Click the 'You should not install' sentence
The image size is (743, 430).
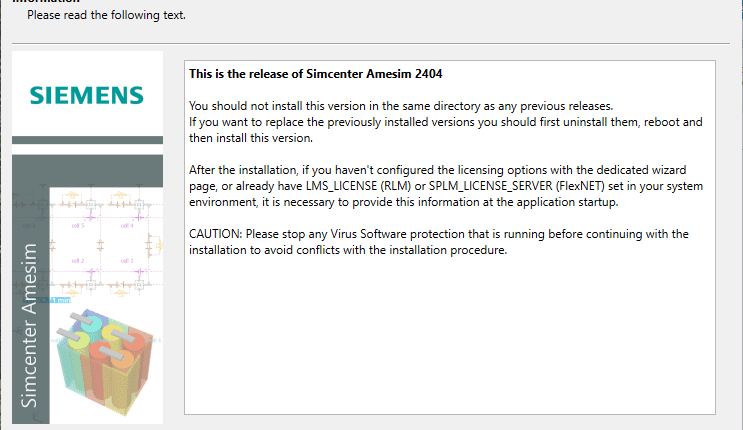401,106
